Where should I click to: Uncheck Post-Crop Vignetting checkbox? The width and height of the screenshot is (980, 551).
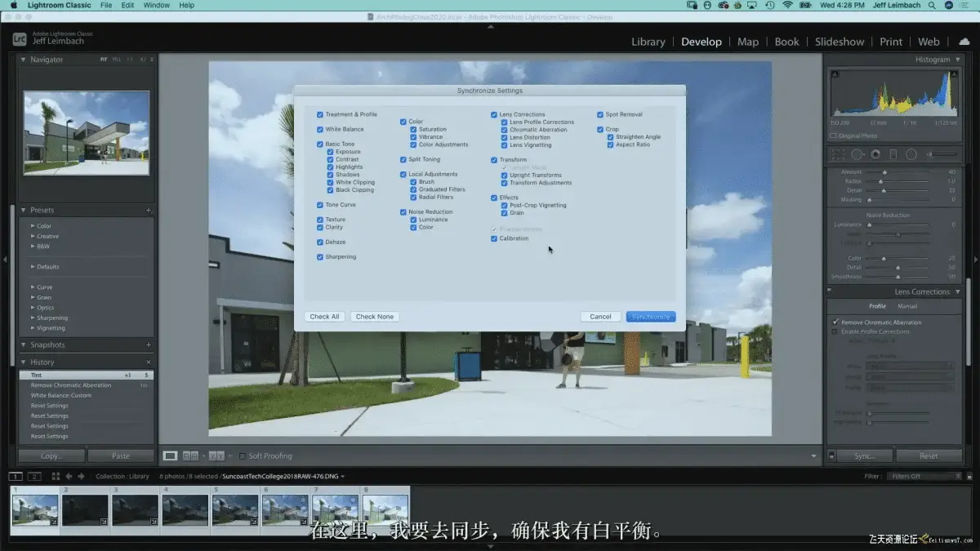pos(505,205)
